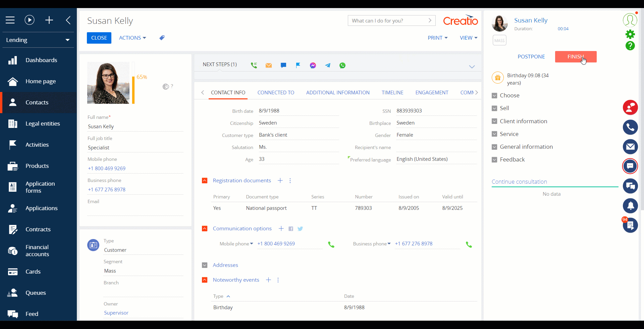Expand the Addresses section
Screen dimensions: 644x329
pyautogui.click(x=205, y=265)
